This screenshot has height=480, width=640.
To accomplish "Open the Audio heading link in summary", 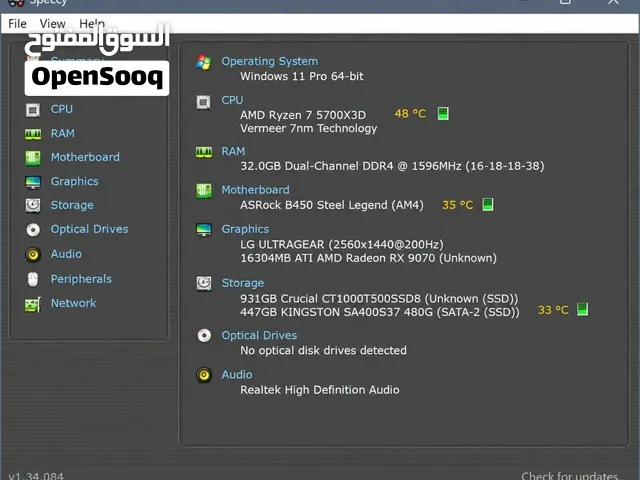I will click(237, 374).
